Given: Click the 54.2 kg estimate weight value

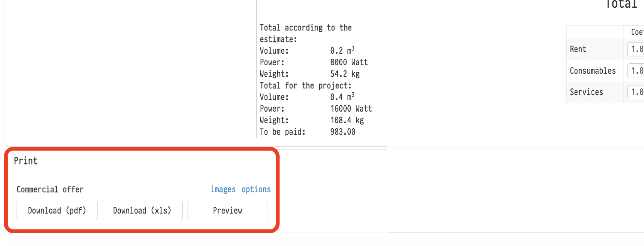Looking at the screenshot, I should (345, 74).
